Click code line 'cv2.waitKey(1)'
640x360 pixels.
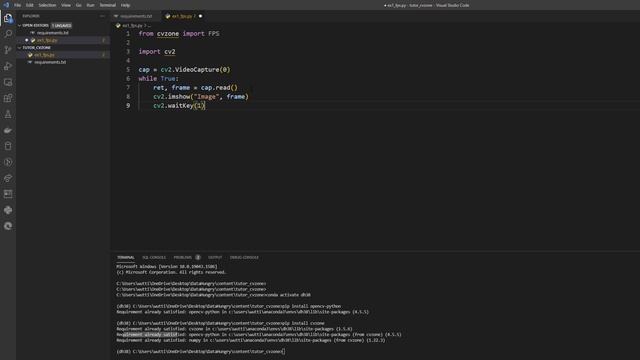(x=179, y=106)
